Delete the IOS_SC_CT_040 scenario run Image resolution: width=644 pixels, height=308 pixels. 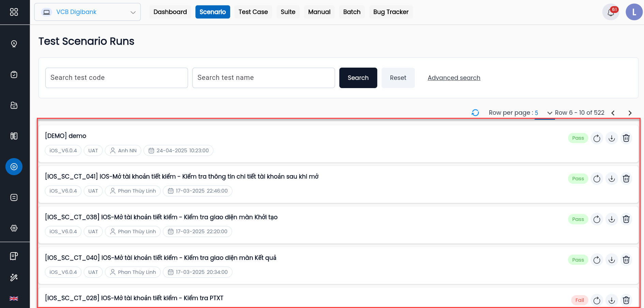pos(626,260)
